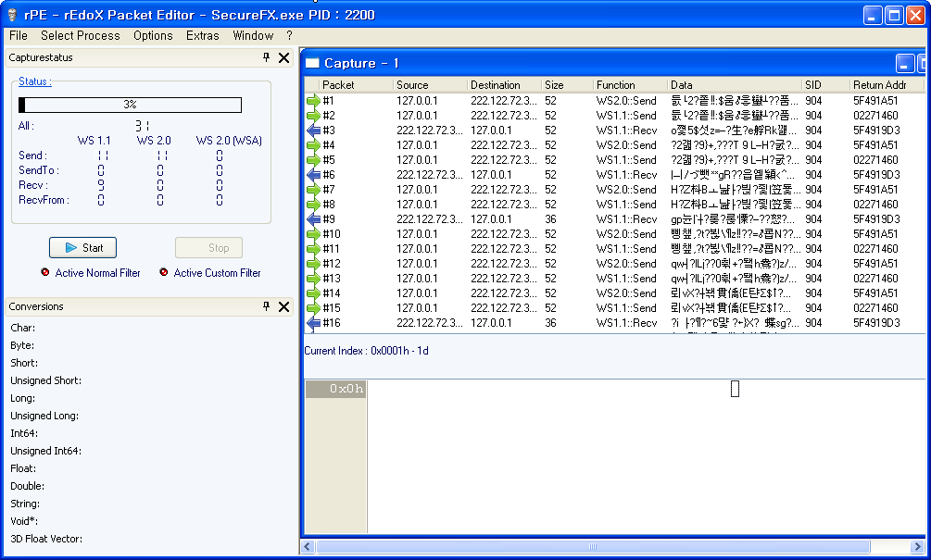This screenshot has width=931, height=560.
Task: Click the green send arrow of packet #10
Action: click(x=313, y=234)
